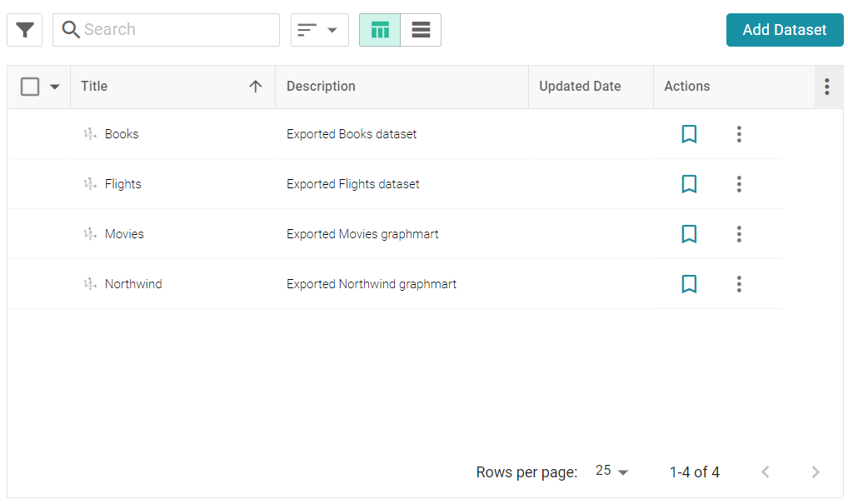Switch to table grid view
This screenshot has width=848, height=504.
tap(380, 30)
